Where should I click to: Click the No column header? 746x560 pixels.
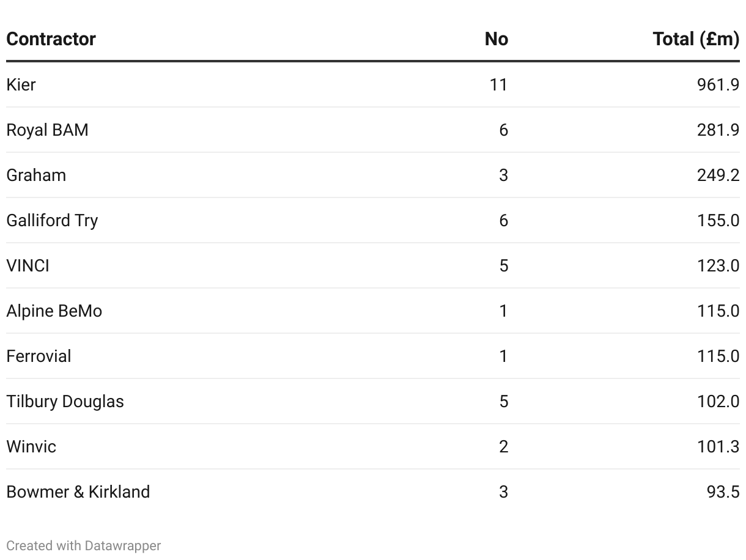496,39
